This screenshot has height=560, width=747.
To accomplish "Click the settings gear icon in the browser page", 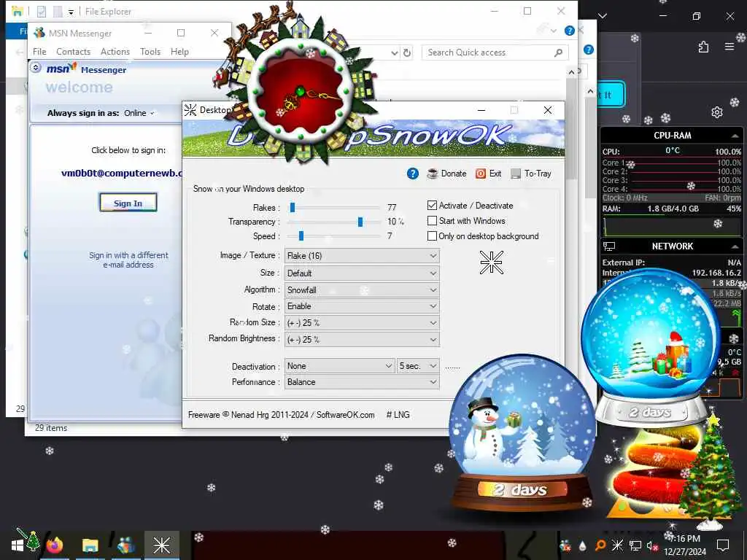I will (x=717, y=112).
